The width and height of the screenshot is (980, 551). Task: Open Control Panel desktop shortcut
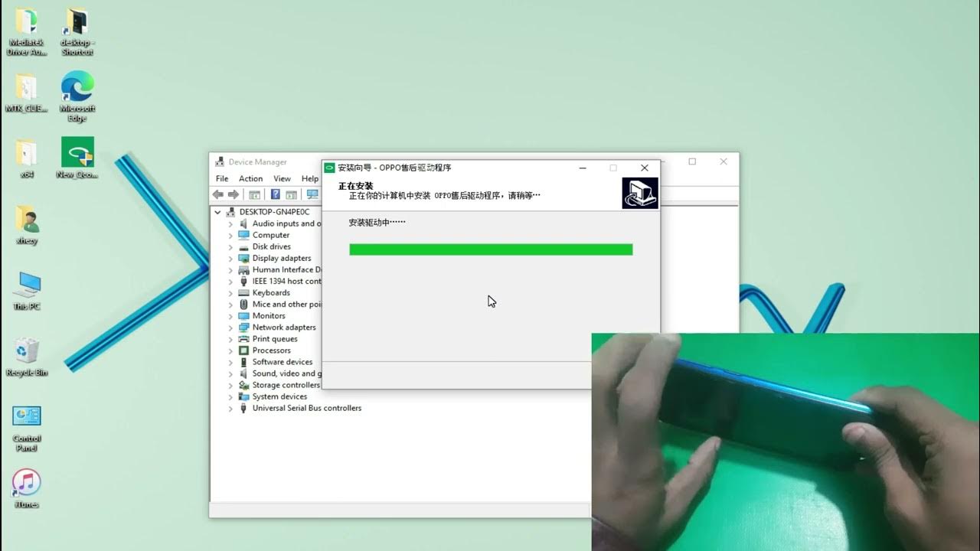point(27,428)
